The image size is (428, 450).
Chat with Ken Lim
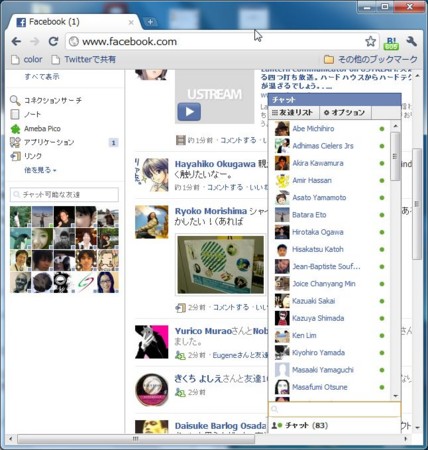(x=330, y=336)
